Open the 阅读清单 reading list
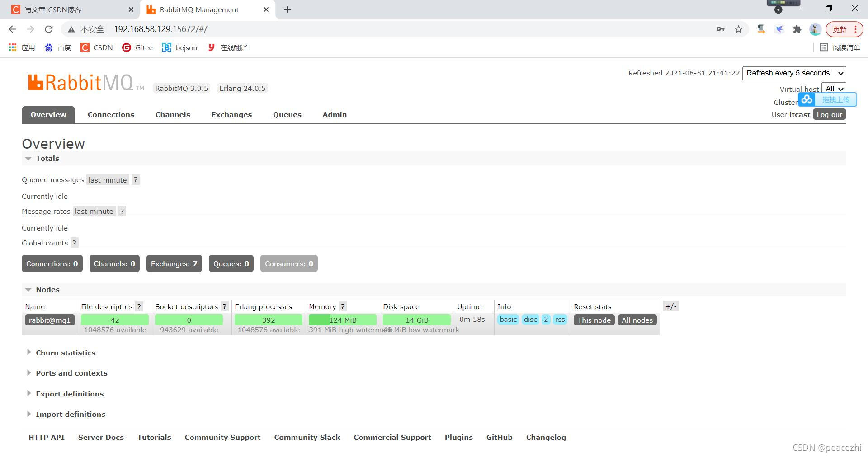The width and height of the screenshot is (868, 457). [840, 47]
